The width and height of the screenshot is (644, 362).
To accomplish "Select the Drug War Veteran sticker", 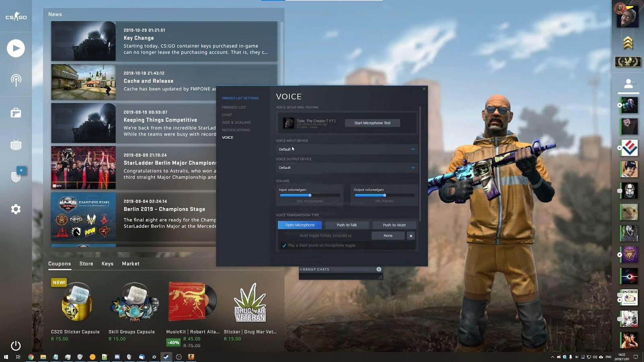I will click(x=250, y=310).
